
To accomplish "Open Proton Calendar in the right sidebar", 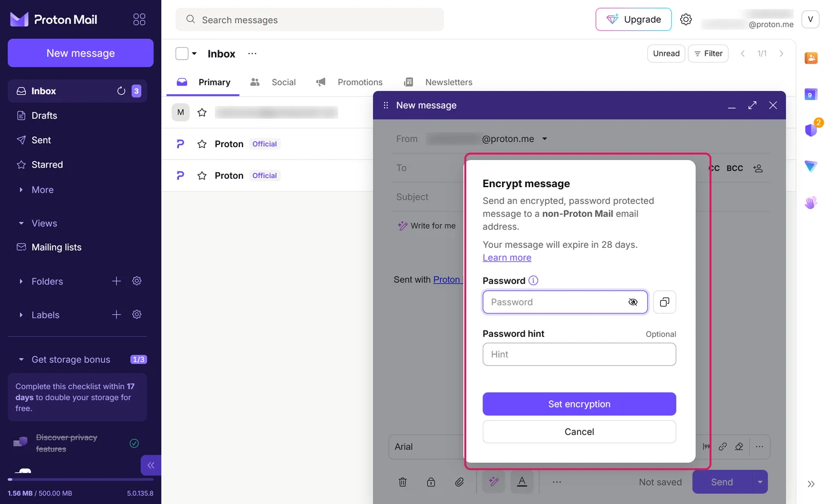I will tap(811, 94).
